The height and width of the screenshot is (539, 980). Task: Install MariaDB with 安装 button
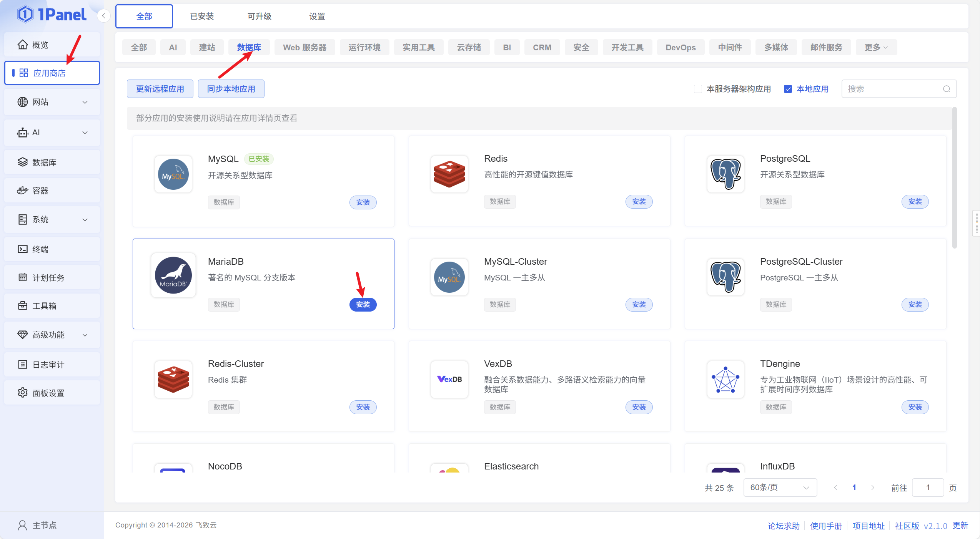tap(363, 305)
